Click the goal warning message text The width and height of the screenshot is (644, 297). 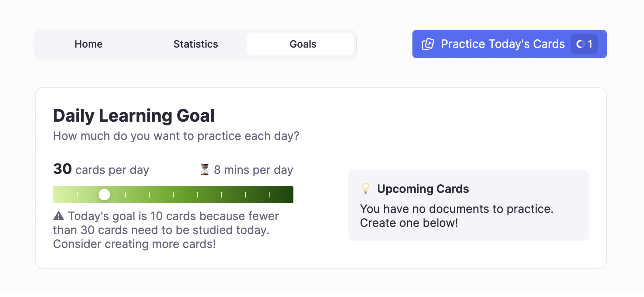point(165,230)
